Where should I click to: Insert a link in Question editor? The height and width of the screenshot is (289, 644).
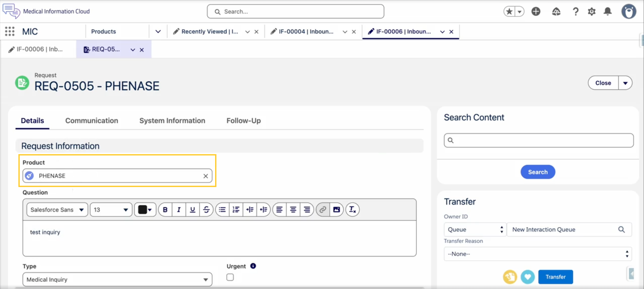pos(323,210)
